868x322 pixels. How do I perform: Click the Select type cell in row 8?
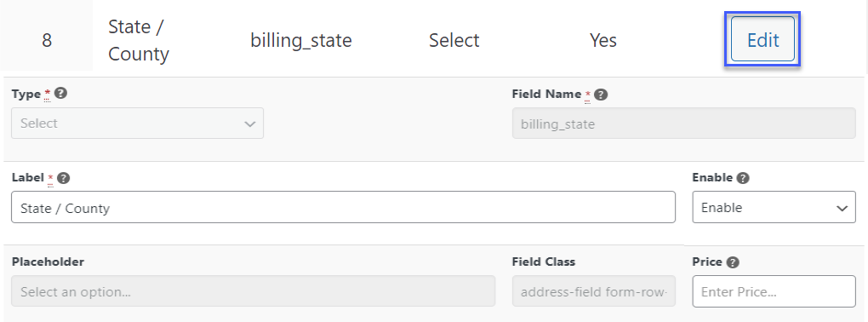[x=454, y=40]
